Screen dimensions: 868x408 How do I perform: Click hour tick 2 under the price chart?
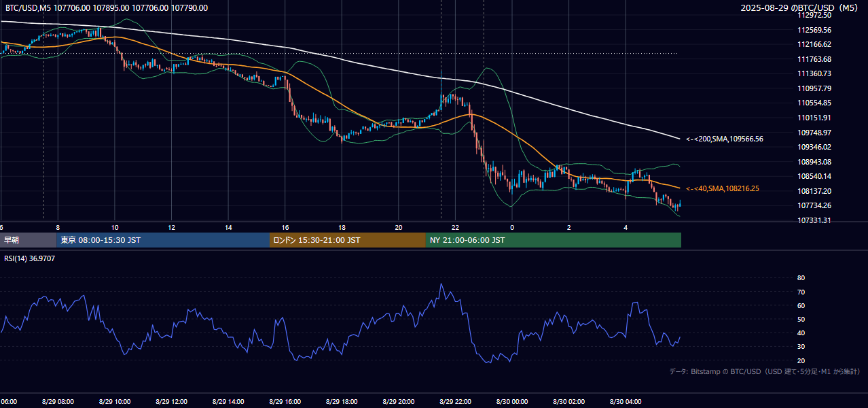(569, 227)
